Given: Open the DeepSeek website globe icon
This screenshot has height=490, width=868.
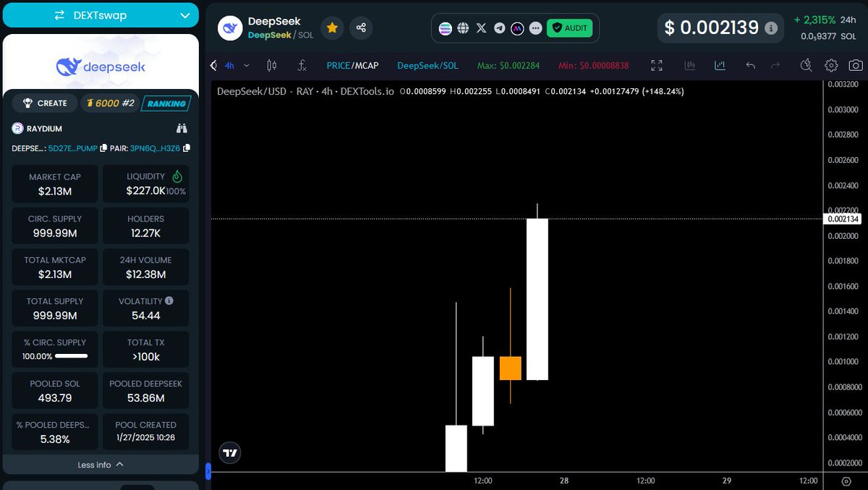Looking at the screenshot, I should click(x=464, y=28).
